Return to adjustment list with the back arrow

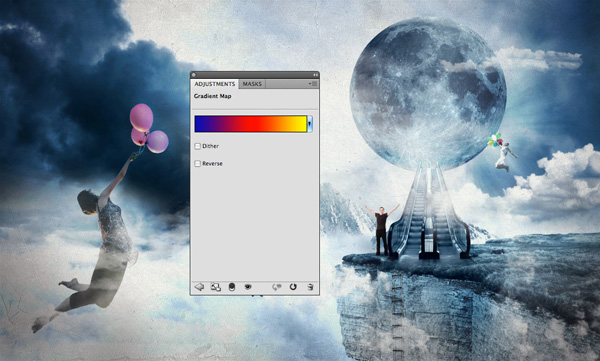point(199,287)
